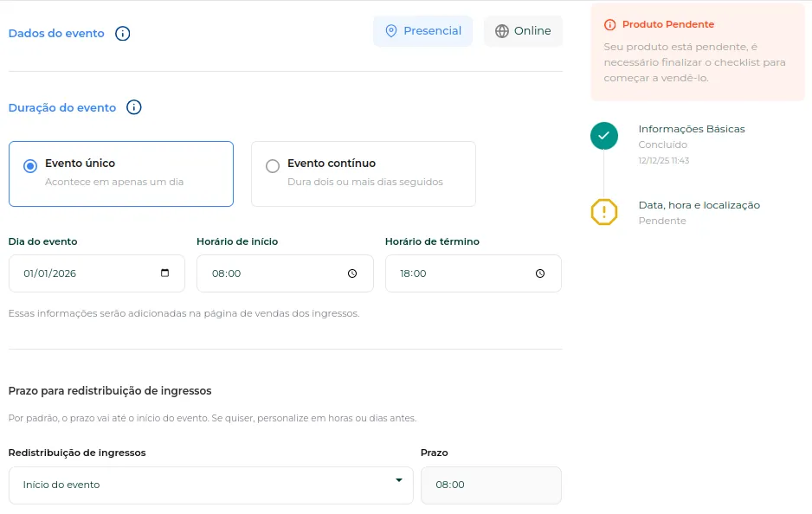The image size is (812, 514).
Task: Open the info tooltip for Duração do evento
Action: 133,107
